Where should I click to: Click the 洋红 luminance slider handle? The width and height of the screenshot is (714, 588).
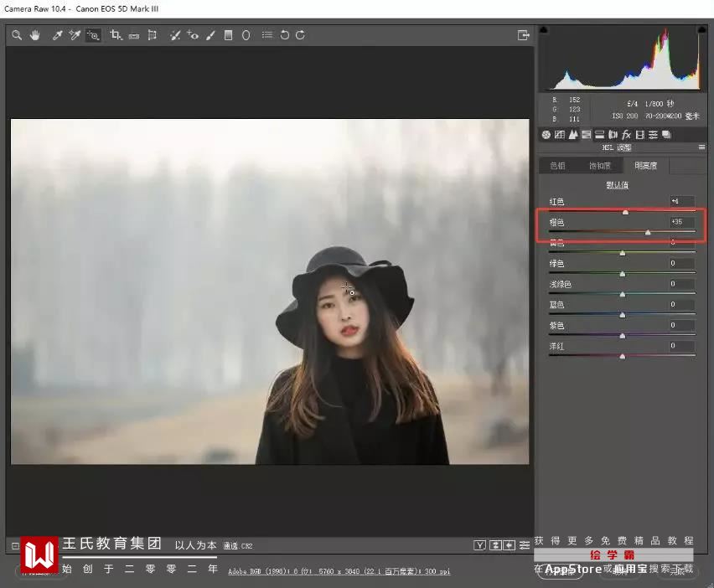point(623,356)
